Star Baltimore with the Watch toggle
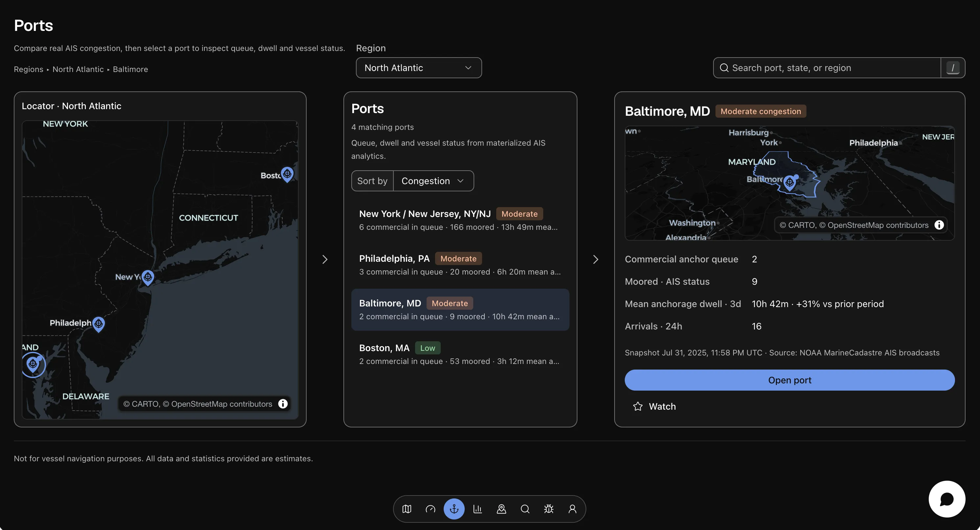980x530 pixels. tap(654, 406)
